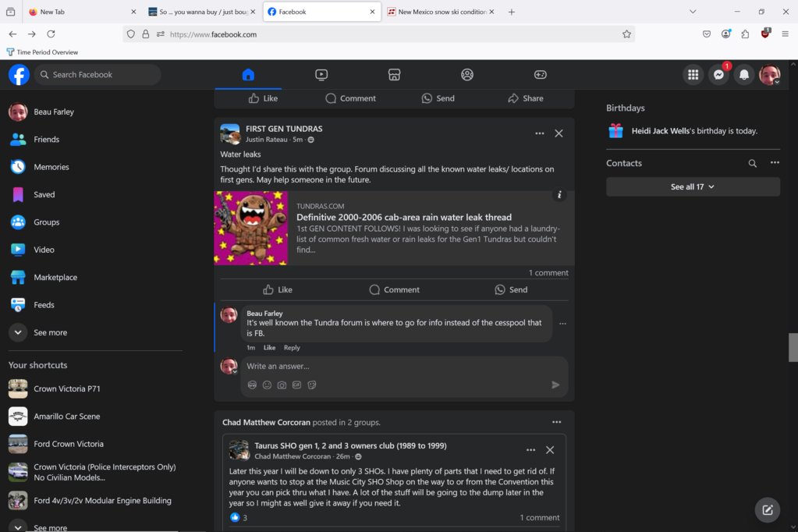The height and width of the screenshot is (532, 798).
Task: Like the Beau Farley comment
Action: coord(269,348)
